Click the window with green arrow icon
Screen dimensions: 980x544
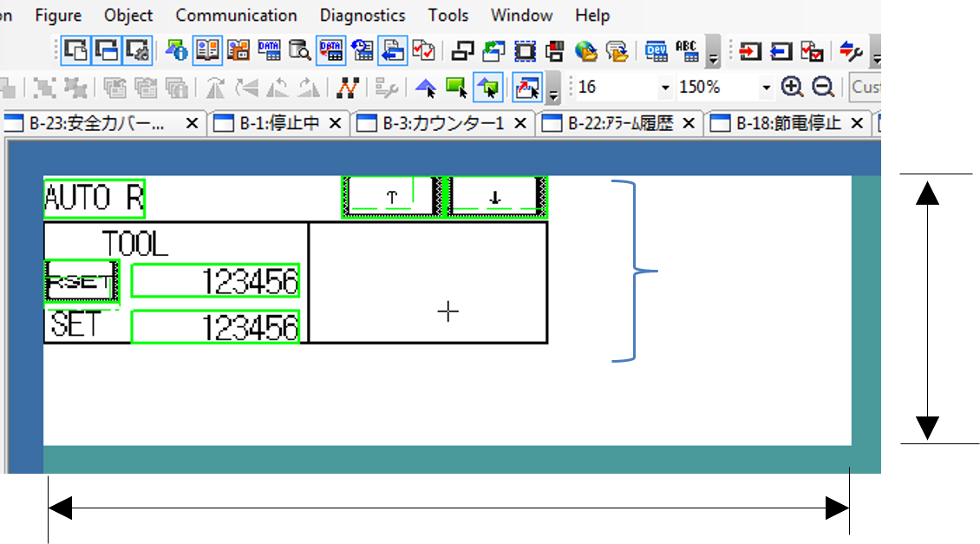(493, 50)
